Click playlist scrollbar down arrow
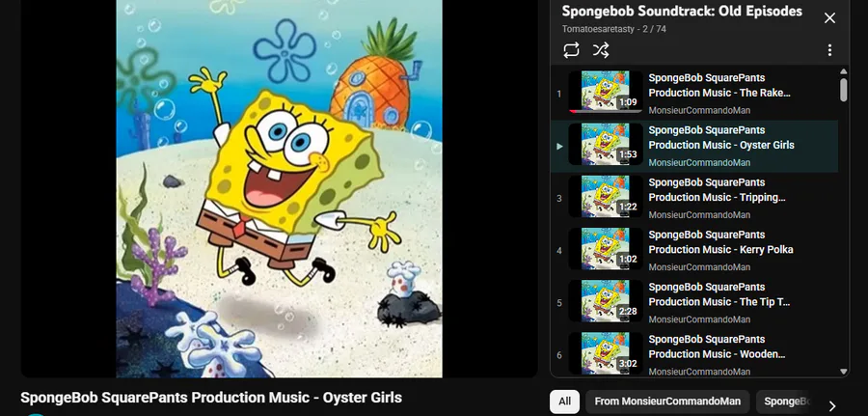868x416 pixels. (844, 372)
